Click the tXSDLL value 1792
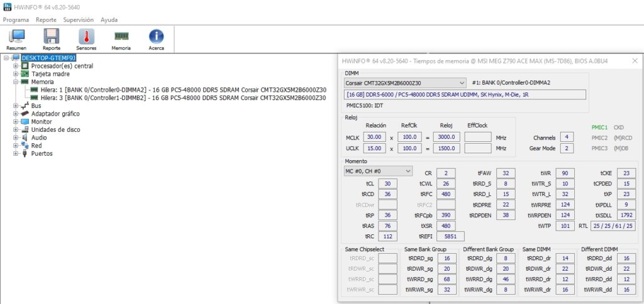Screen dimensions: 644x304 [x=626, y=215]
